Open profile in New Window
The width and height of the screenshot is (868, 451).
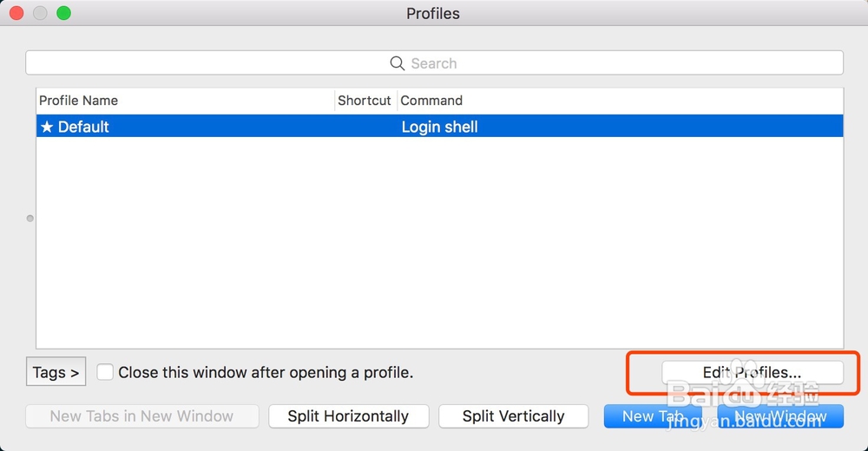click(x=780, y=416)
